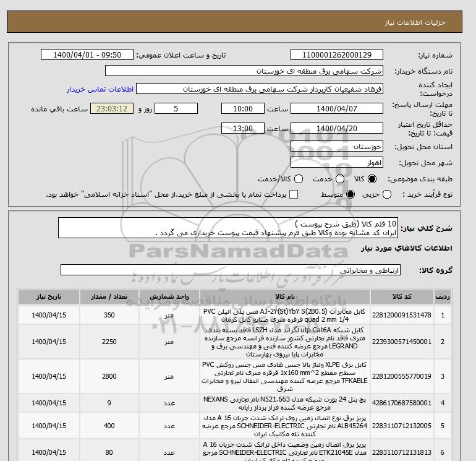The image size is (476, 461).
Task: Choose the کالا/خدمت category option
Action: [297, 179]
